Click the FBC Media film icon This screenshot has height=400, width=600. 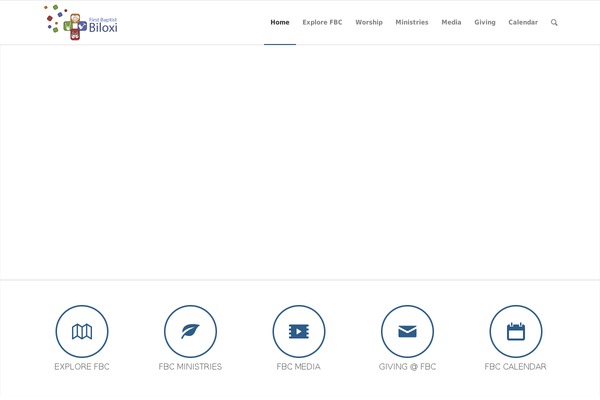[299, 331]
